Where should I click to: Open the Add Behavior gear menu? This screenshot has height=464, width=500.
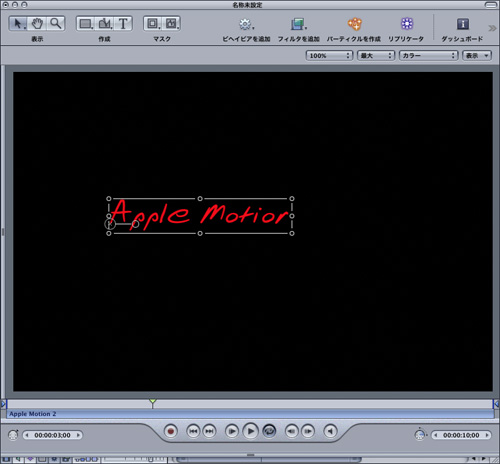coord(246,24)
